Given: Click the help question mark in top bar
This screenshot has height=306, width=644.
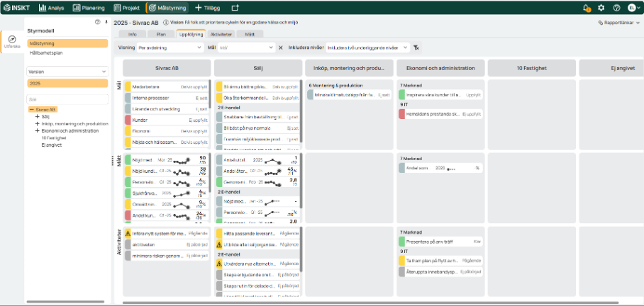Looking at the screenshot, I should pyautogui.click(x=616, y=8).
